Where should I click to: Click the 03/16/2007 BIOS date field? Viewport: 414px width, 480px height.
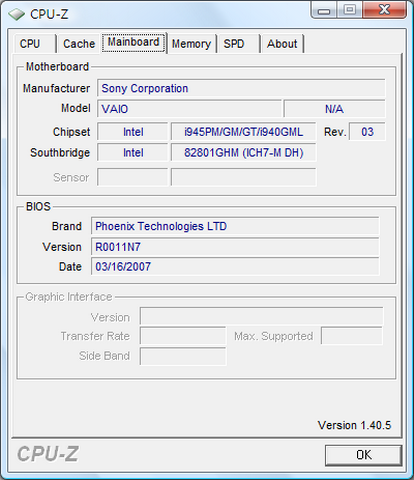(x=235, y=266)
